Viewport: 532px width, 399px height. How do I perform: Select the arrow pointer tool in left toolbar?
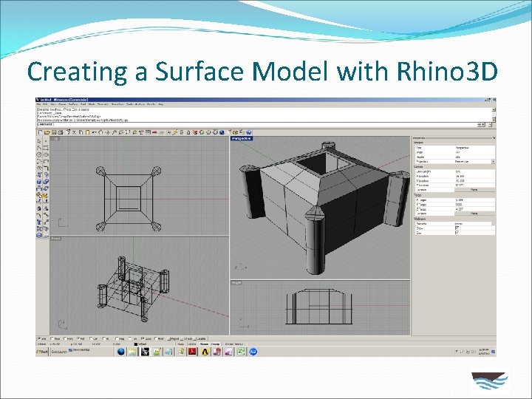(x=39, y=141)
